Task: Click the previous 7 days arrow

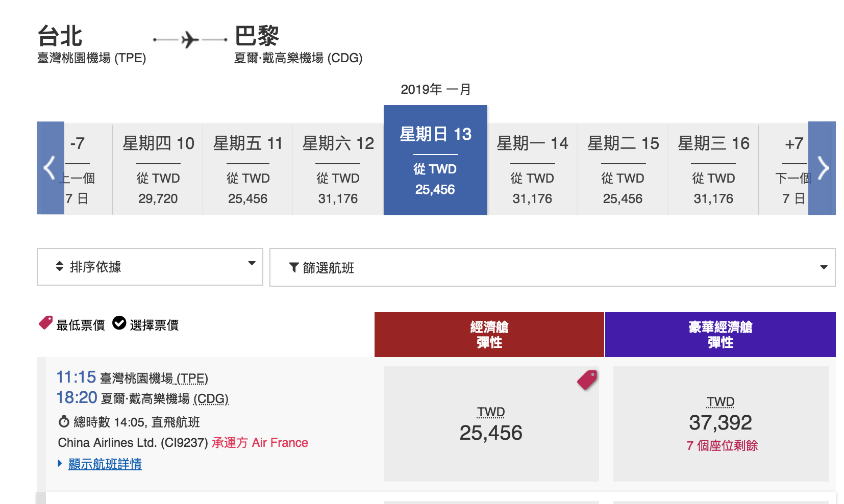Action: coord(50,168)
